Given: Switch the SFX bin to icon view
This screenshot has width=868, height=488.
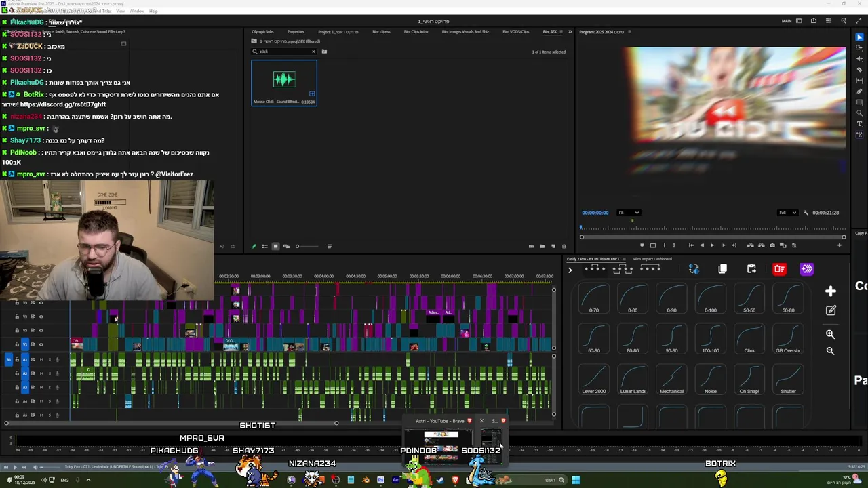Looking at the screenshot, I should pyautogui.click(x=275, y=246).
